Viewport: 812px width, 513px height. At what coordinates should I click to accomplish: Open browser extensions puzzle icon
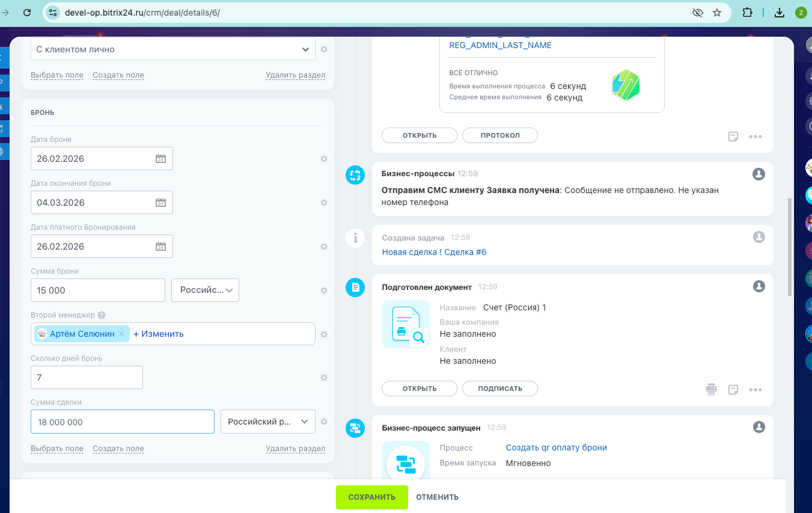pos(747,13)
